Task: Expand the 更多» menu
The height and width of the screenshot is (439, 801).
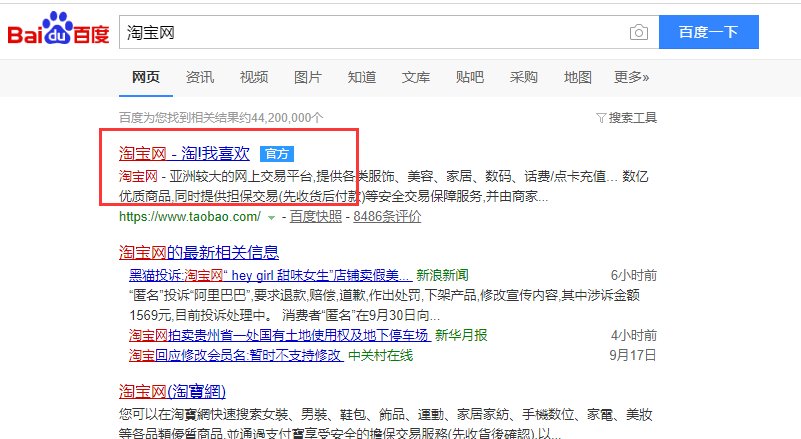Action: (x=631, y=77)
